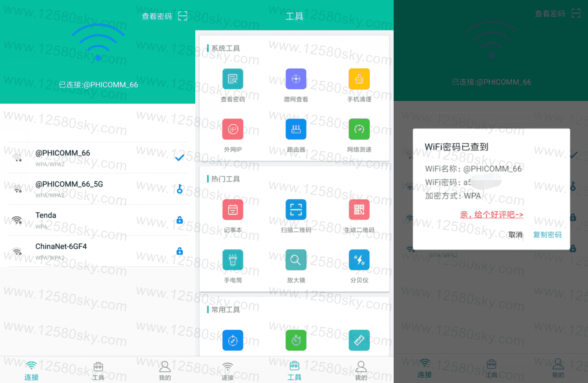Tap the signal icon of the Tenda row
Image resolution: width=588 pixels, height=383 pixels.
pyautogui.click(x=17, y=220)
